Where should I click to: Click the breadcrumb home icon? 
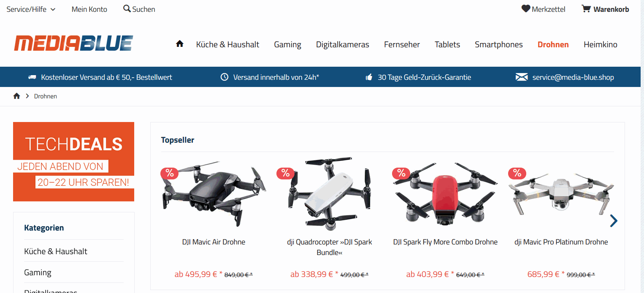(17, 96)
